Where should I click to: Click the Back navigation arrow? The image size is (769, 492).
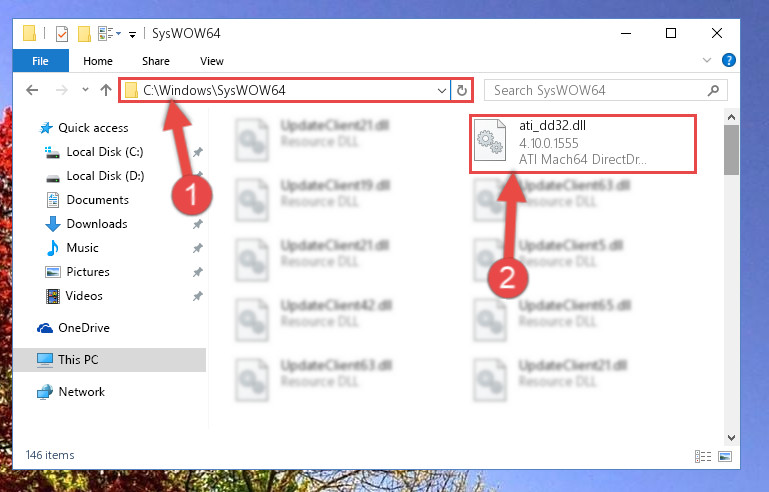point(32,90)
